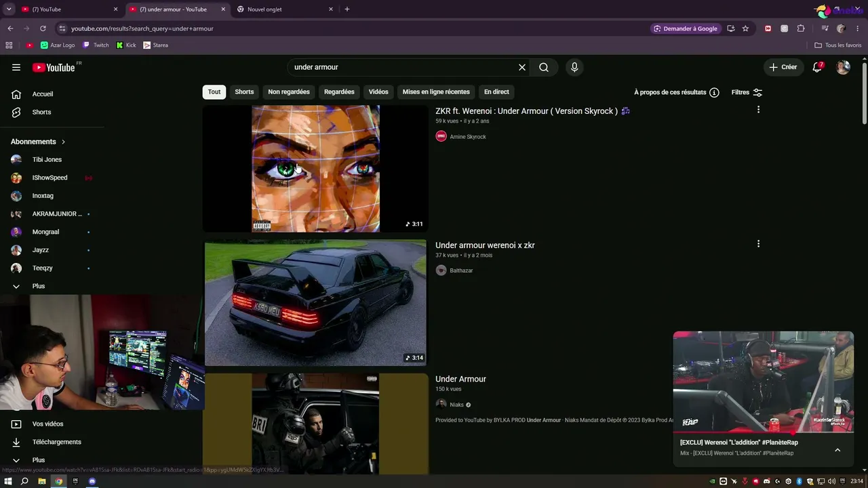Go to the YouTube home logo
This screenshot has height=488, width=868.
point(54,67)
